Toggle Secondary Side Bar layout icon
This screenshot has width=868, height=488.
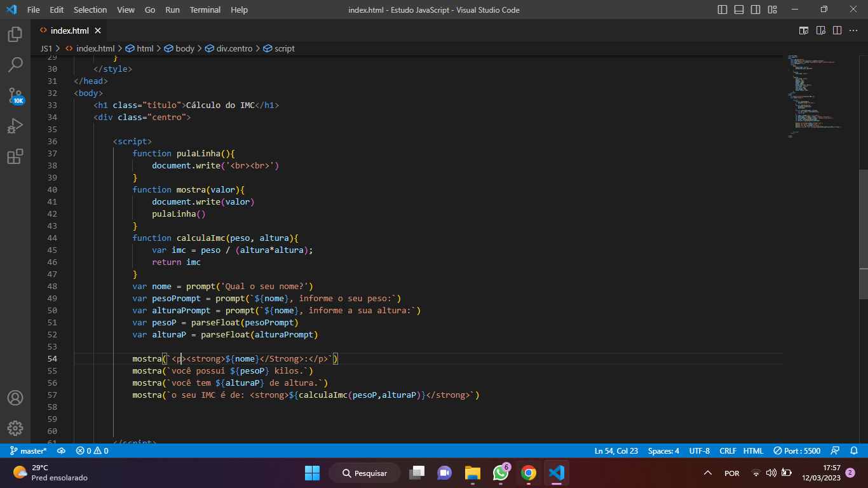click(x=756, y=10)
